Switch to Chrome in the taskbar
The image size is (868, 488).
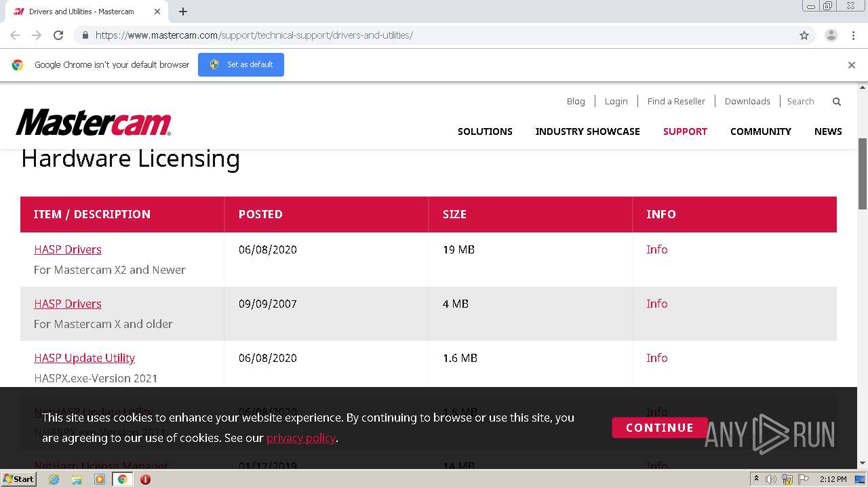click(x=123, y=479)
